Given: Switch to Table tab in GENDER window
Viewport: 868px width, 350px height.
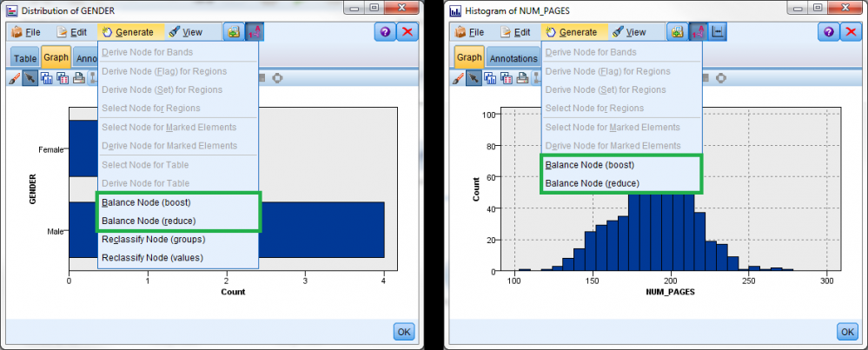Looking at the screenshot, I should click(25, 58).
